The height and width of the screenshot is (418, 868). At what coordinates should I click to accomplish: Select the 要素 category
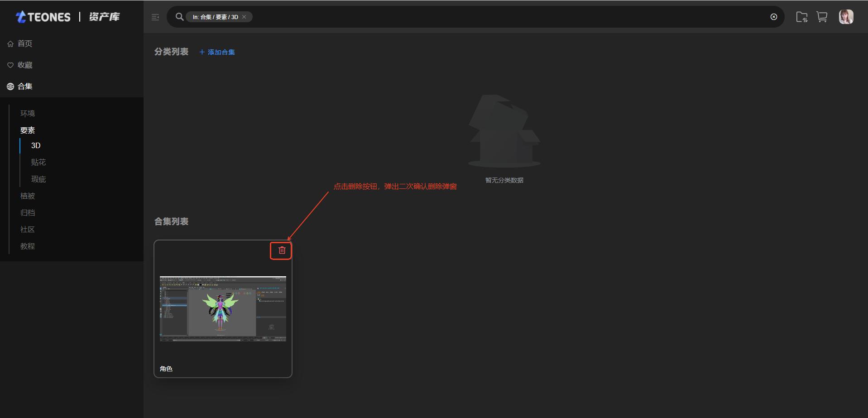point(28,130)
